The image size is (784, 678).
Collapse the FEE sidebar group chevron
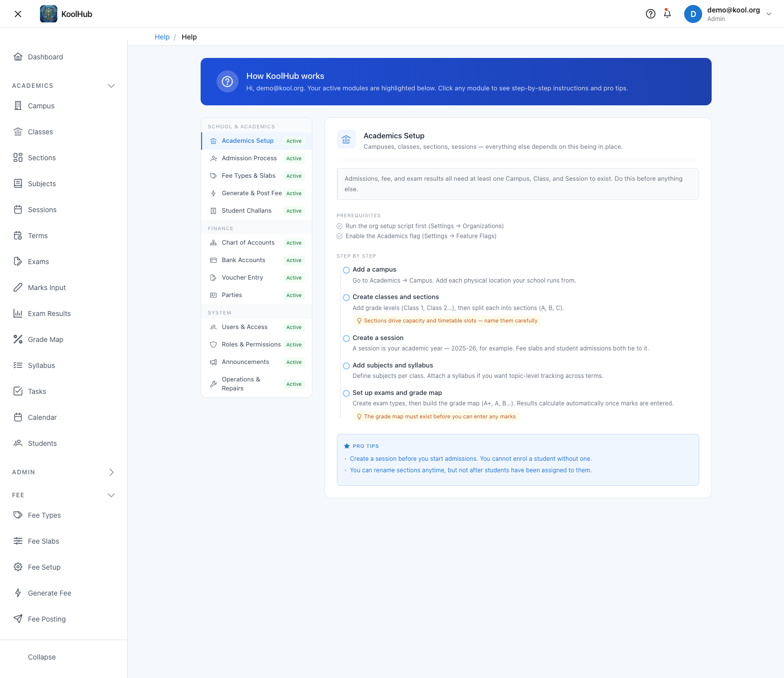(111, 495)
